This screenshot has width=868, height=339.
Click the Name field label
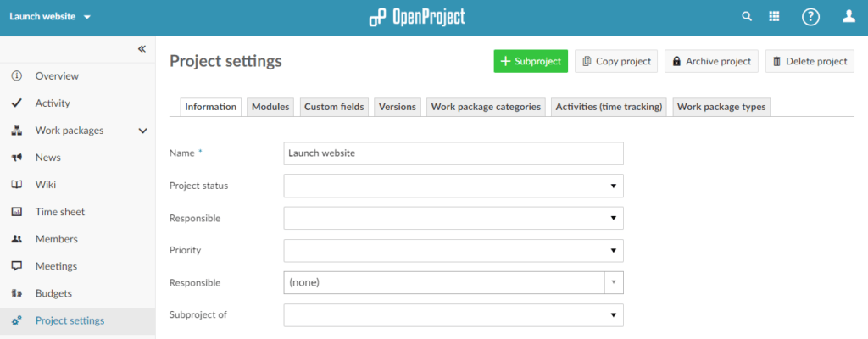click(x=182, y=153)
